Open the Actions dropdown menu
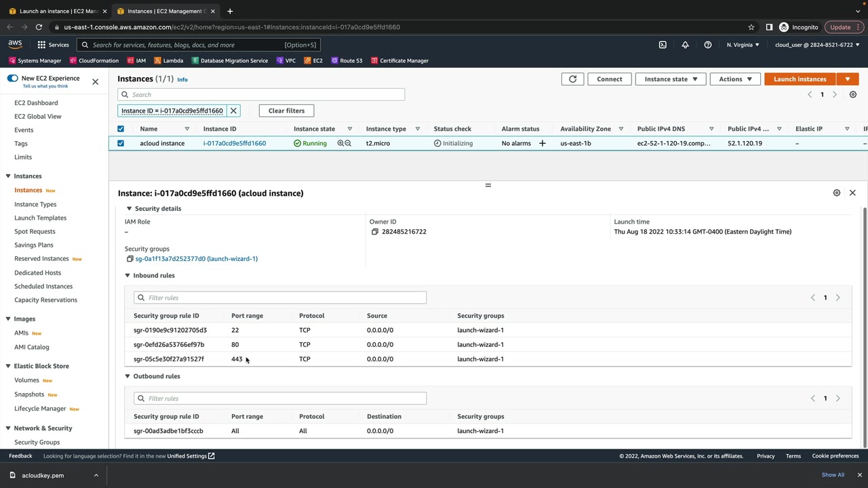 pos(734,79)
